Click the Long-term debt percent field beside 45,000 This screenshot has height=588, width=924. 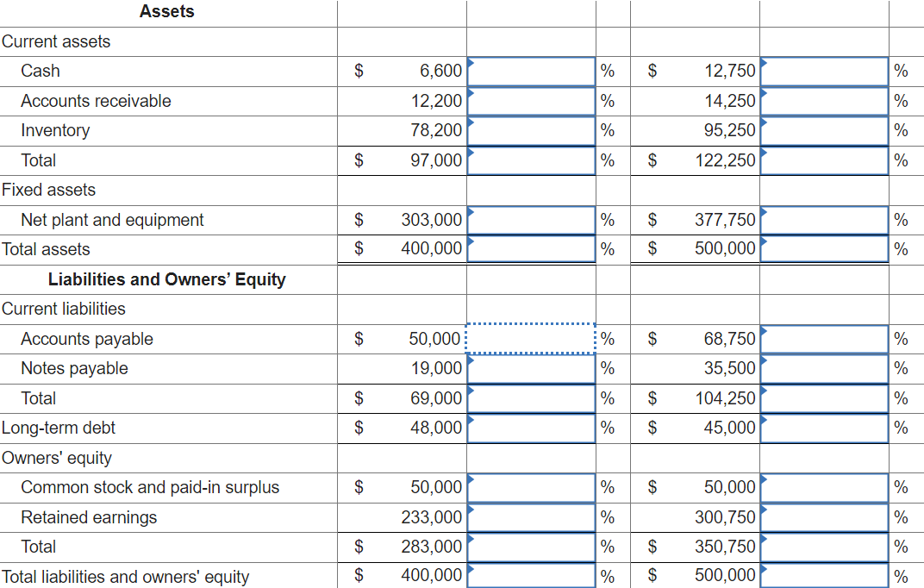[824, 428]
